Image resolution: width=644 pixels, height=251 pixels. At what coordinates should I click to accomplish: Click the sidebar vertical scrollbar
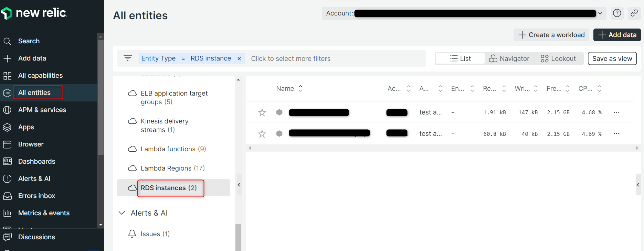point(101,97)
